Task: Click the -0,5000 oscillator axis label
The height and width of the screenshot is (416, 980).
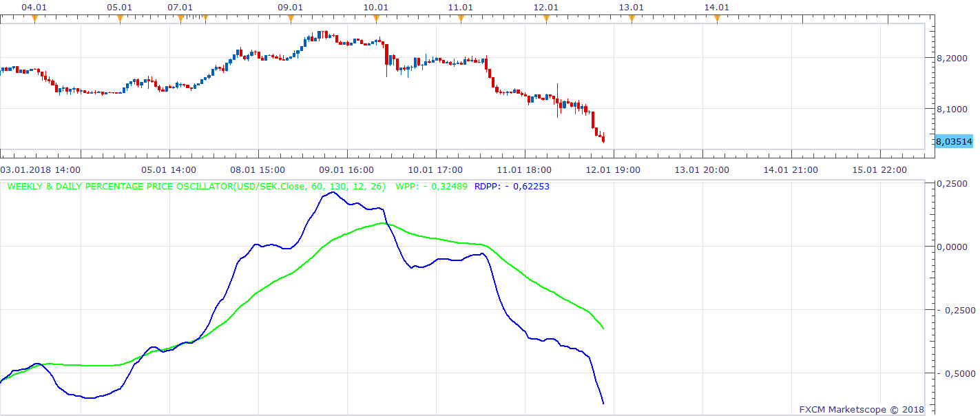Action: click(x=956, y=373)
